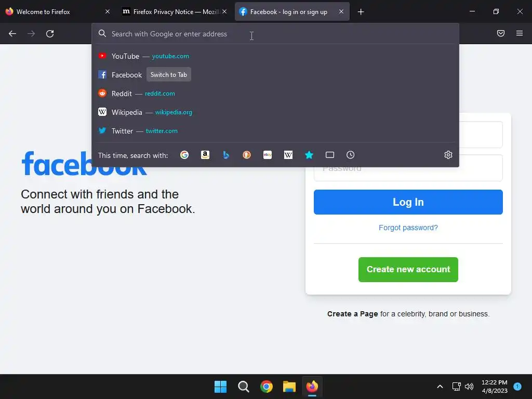Click the address bar search field
The height and width of the screenshot is (399, 532).
[x=275, y=34]
